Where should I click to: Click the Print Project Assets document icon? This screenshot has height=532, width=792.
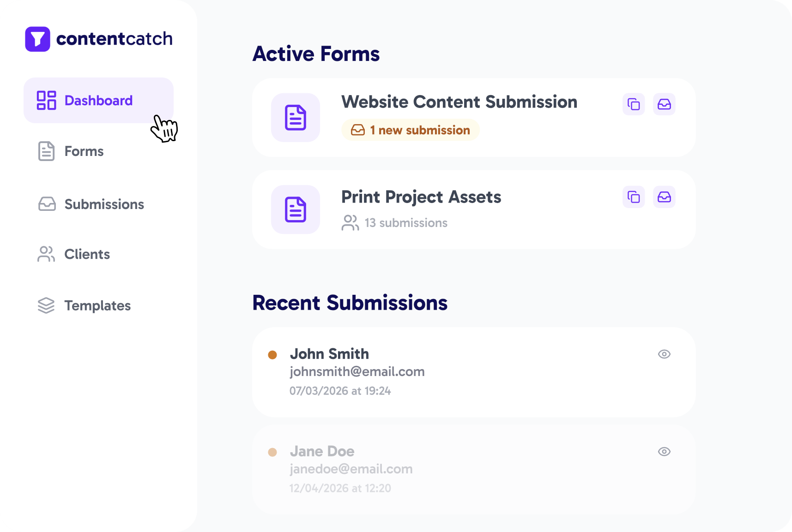296,209
